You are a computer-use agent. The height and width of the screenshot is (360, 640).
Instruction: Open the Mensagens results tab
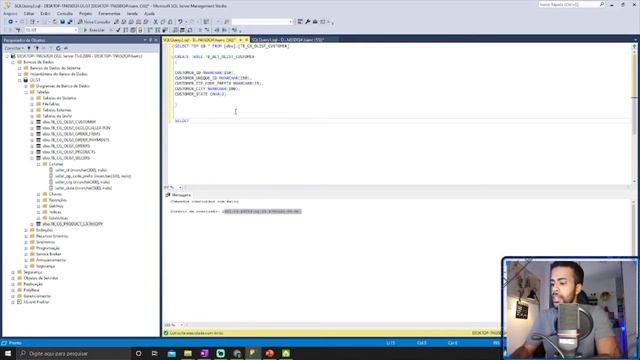click(x=178, y=195)
